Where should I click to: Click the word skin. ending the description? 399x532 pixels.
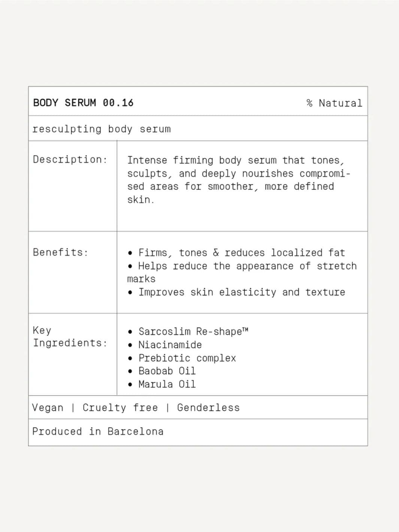(x=140, y=200)
